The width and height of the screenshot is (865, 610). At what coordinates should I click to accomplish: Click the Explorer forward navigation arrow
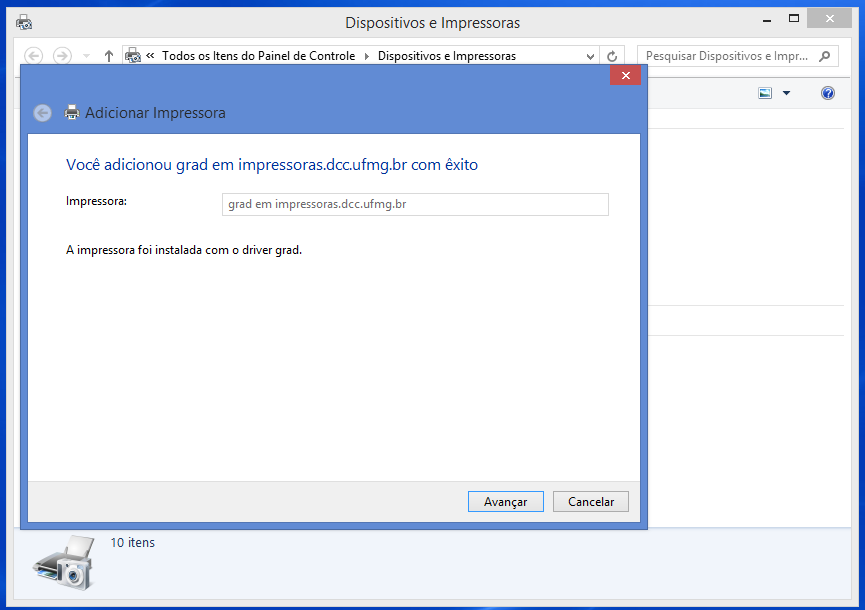pyautogui.click(x=62, y=56)
